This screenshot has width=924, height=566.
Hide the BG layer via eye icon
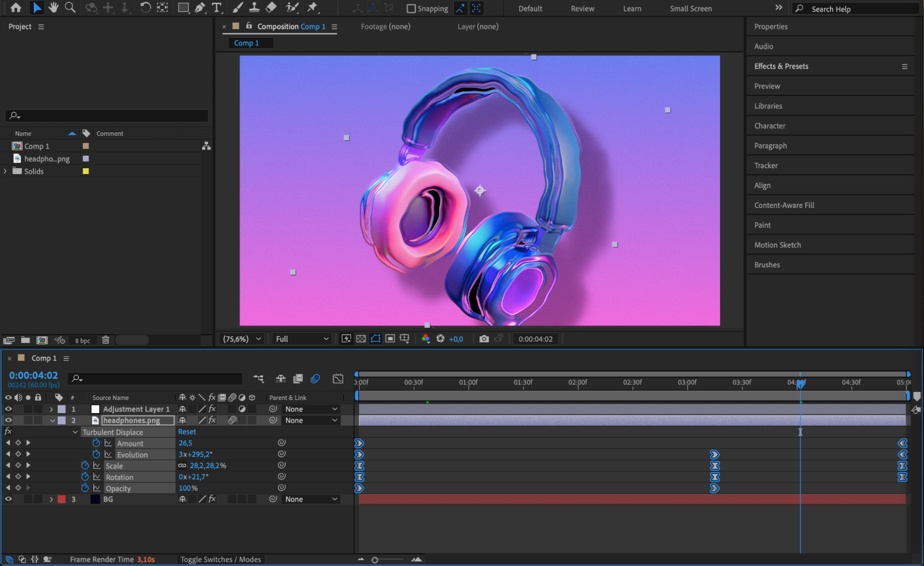pos(8,499)
